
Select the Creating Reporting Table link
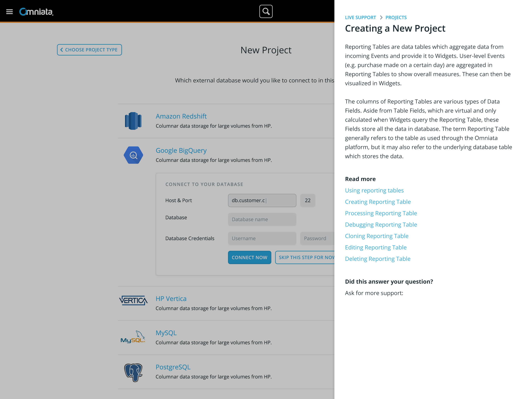(377, 202)
